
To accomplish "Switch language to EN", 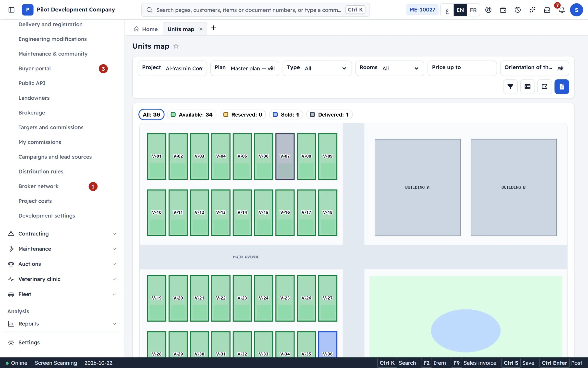I will [x=460, y=10].
